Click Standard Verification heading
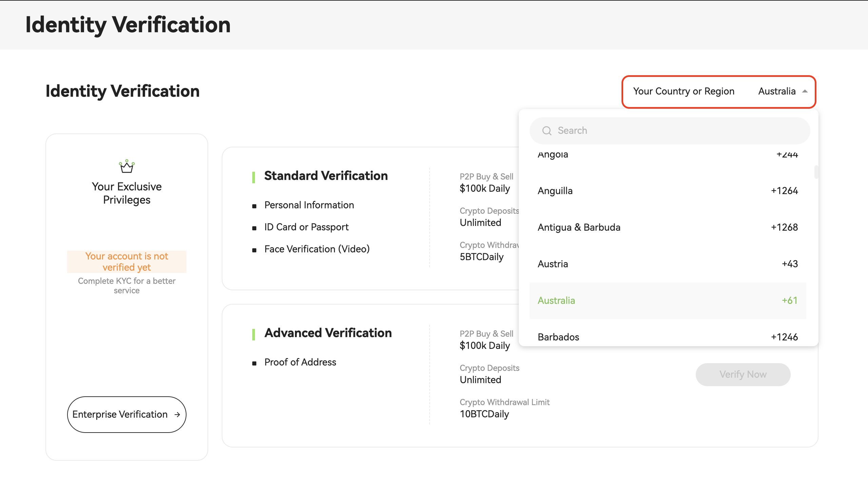868x481 pixels. (326, 176)
